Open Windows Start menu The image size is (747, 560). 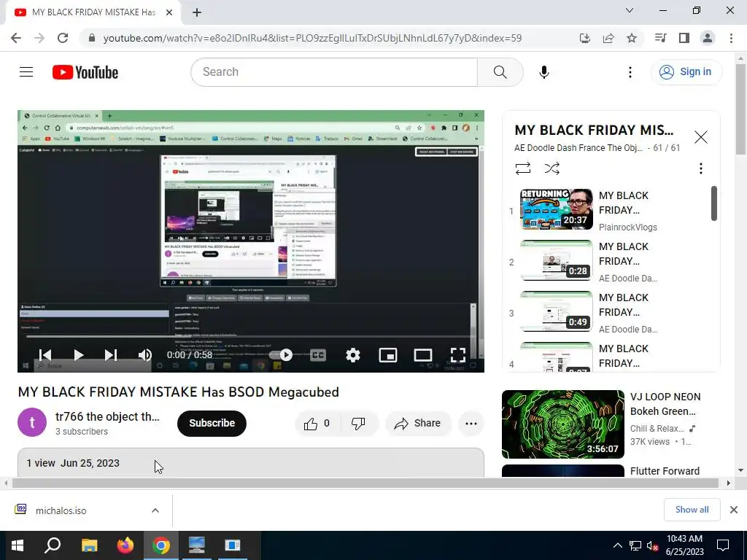(18, 545)
